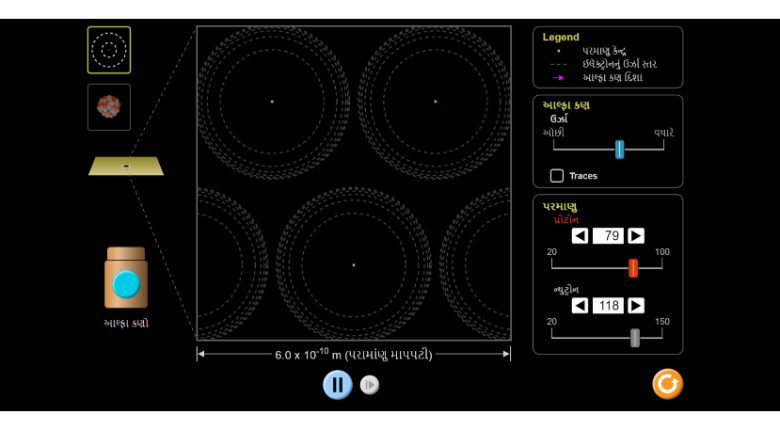This screenshot has height=430, width=780.
Task: Set energy slider to the વધારે end
Action: point(663,149)
